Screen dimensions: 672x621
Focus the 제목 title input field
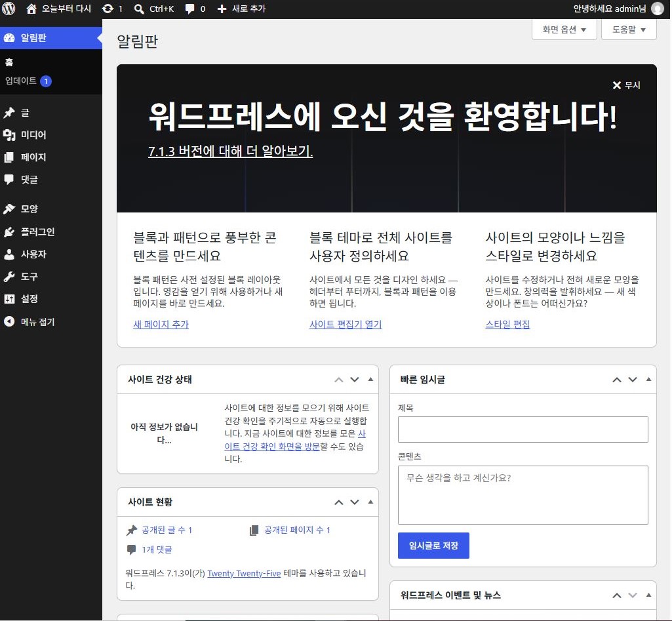point(523,430)
